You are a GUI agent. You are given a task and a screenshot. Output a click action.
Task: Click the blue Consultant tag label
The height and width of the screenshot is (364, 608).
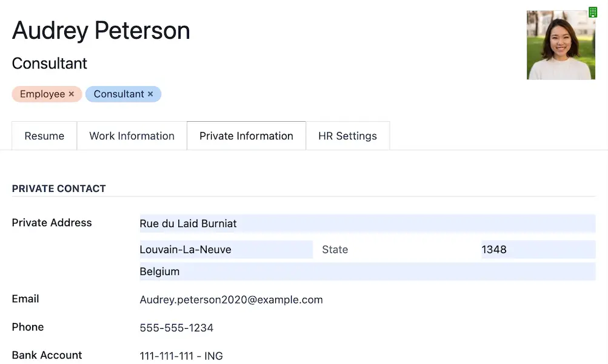[x=119, y=94]
